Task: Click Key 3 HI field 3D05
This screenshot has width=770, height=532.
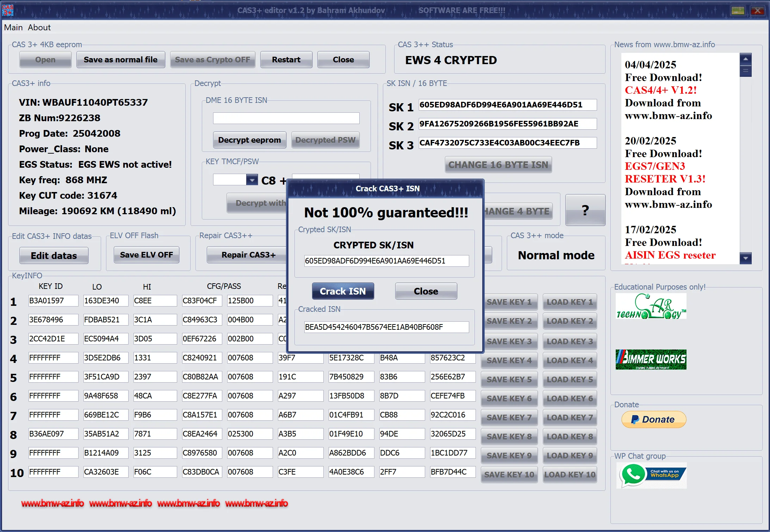Action: coord(155,339)
